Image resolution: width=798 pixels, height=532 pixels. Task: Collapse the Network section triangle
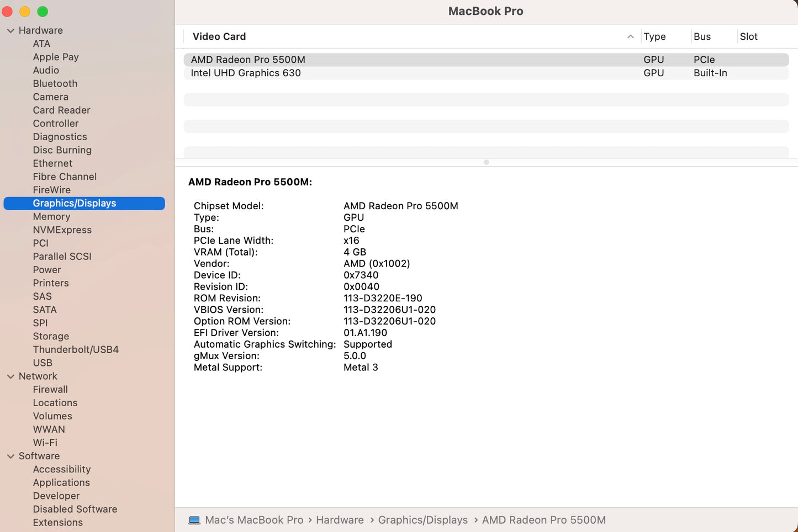(x=11, y=376)
